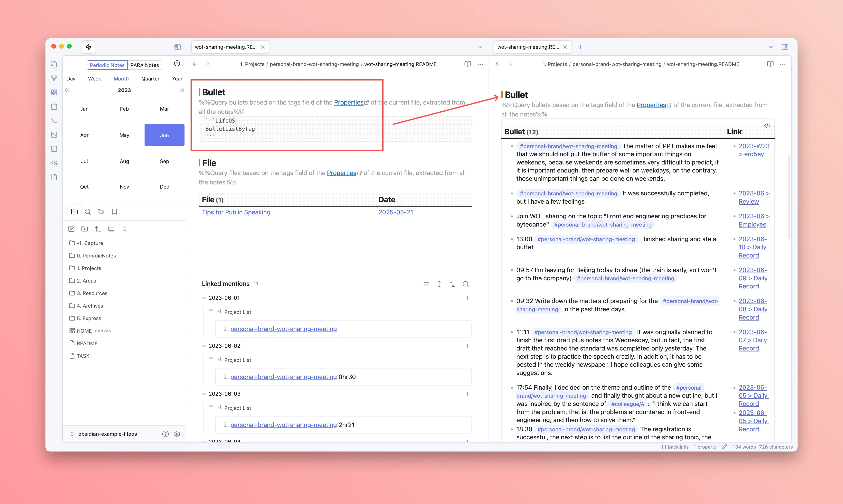The height and width of the screenshot is (504, 843).
Task: Toggle reading view in left pane
Action: [x=468, y=64]
